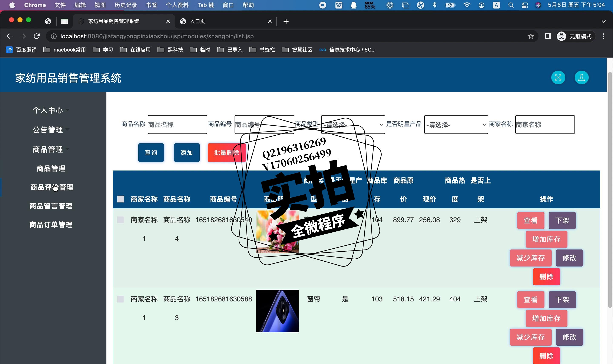The width and height of the screenshot is (613, 364).
Task: Toggle the select-all checkbox in table header
Action: click(x=121, y=199)
